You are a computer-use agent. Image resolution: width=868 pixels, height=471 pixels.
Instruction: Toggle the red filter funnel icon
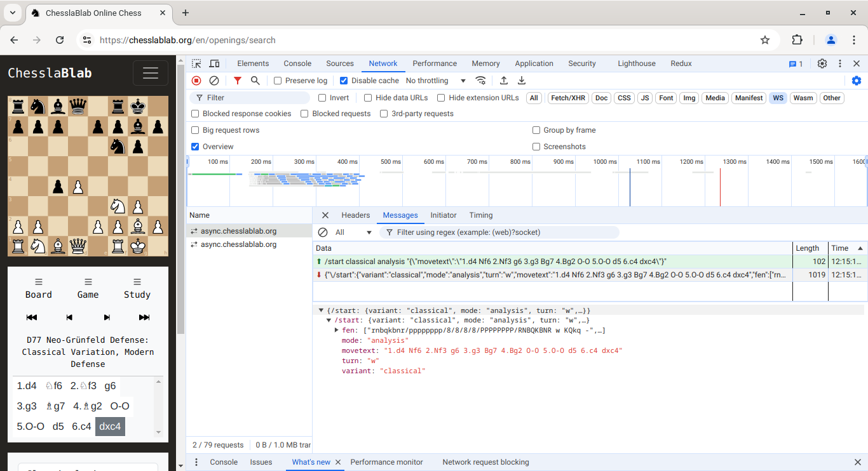pyautogui.click(x=238, y=81)
